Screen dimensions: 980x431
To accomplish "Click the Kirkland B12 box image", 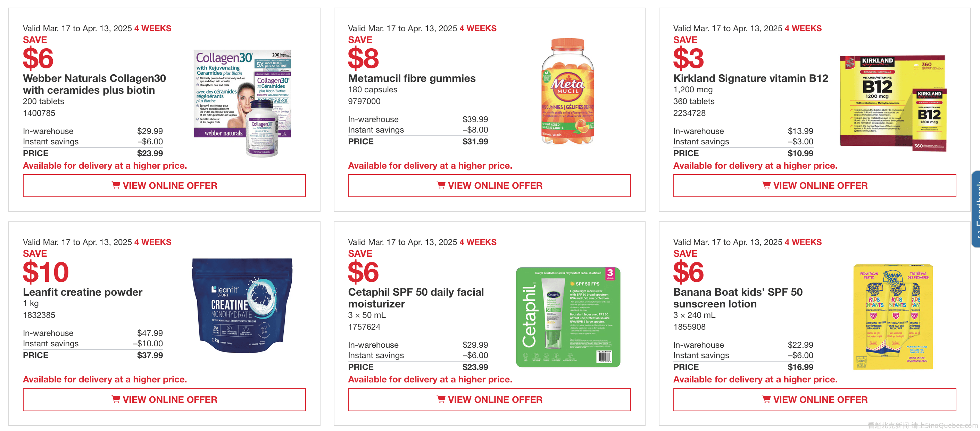I will click(892, 103).
